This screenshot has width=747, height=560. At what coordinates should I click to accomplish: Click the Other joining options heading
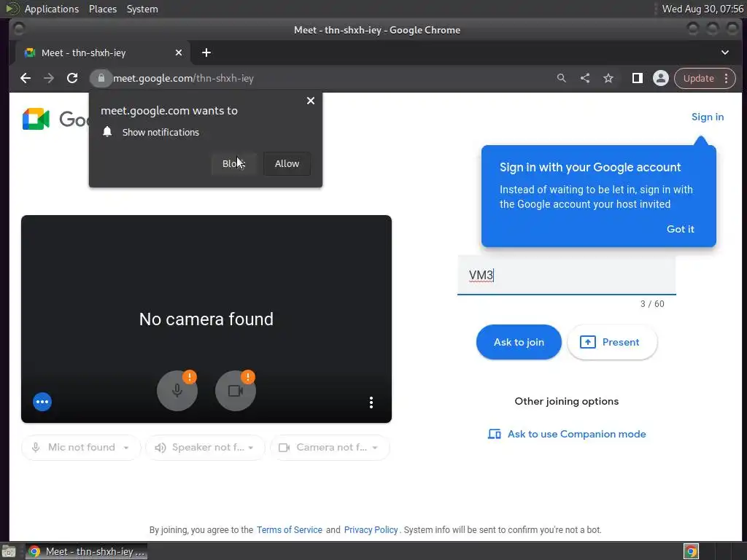[x=566, y=401]
